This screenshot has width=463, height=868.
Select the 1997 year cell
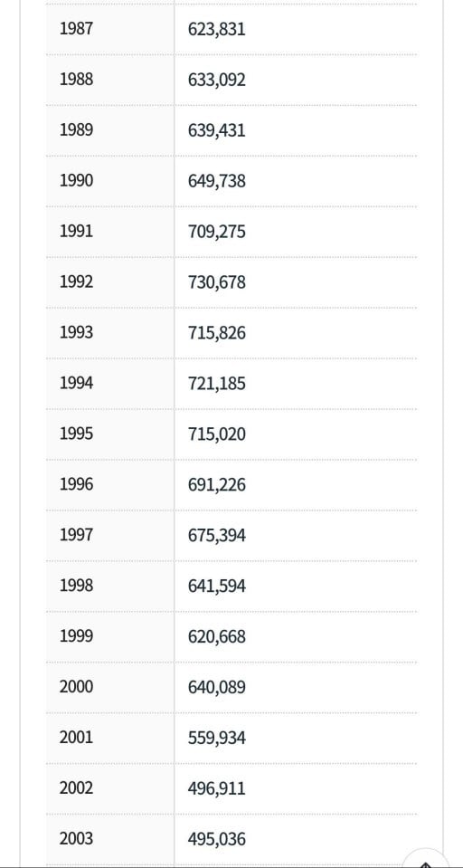110,535
